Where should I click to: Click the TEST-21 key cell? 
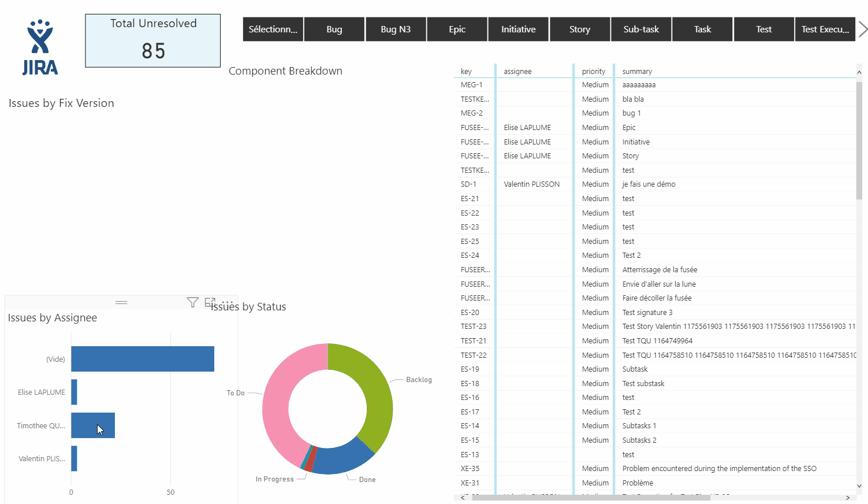pos(474,341)
